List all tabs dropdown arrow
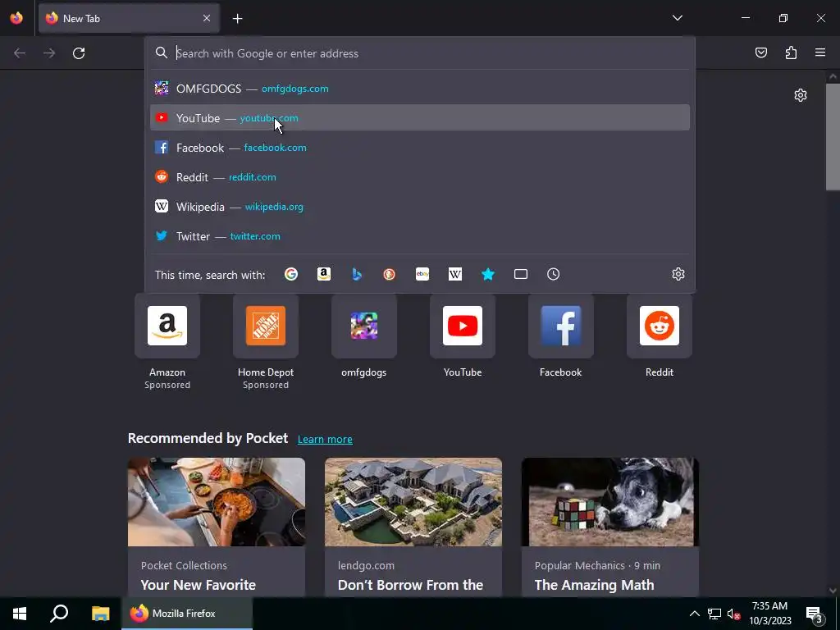The height and width of the screenshot is (630, 840). click(x=677, y=18)
